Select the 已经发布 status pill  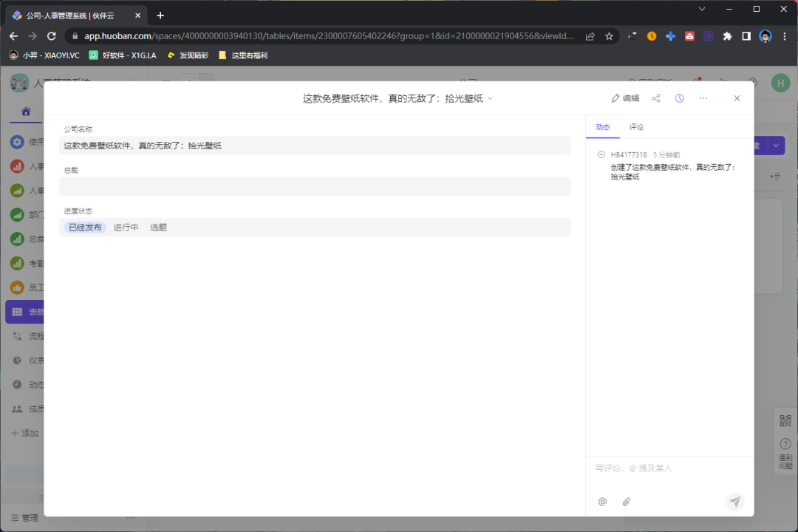(83, 227)
